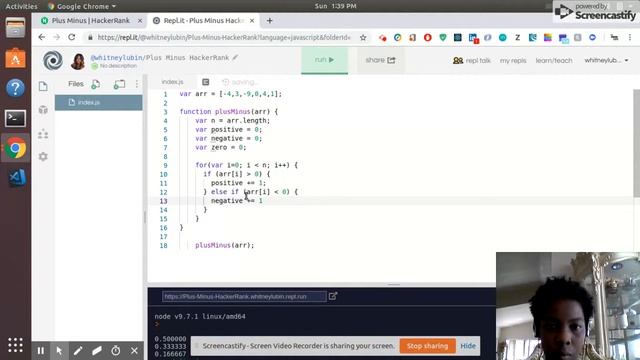Click the Repl.it spiral logo
This screenshot has width=640, height=360.
point(53,60)
